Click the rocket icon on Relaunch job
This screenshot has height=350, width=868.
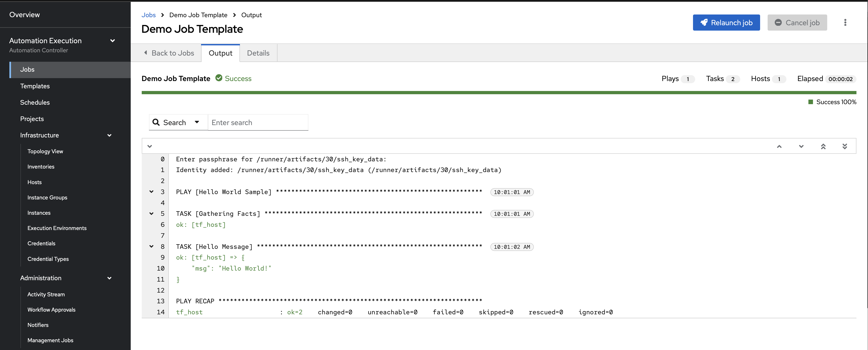704,23
